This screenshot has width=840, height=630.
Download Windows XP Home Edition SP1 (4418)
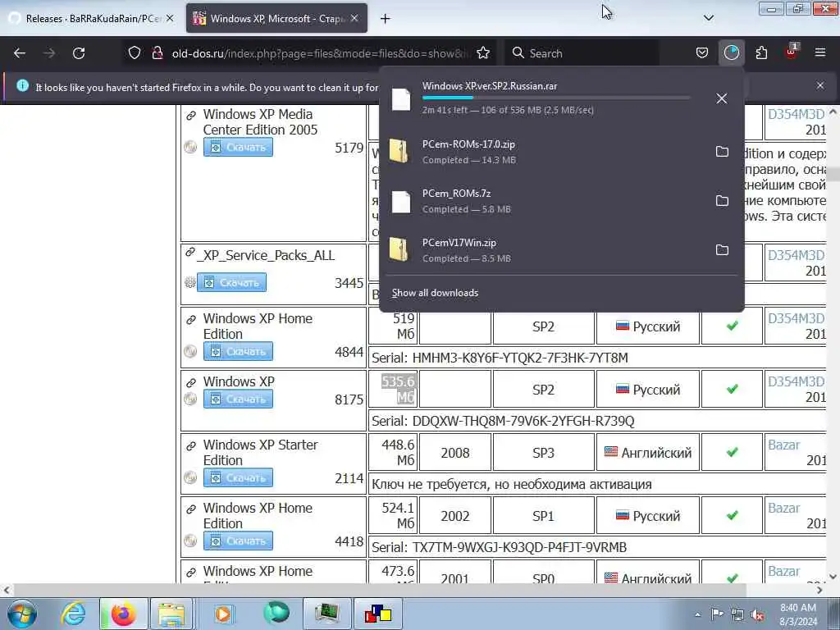(x=238, y=541)
